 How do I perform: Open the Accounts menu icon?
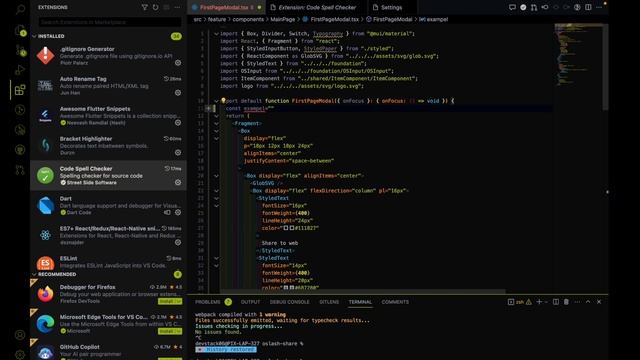tap(20, 335)
